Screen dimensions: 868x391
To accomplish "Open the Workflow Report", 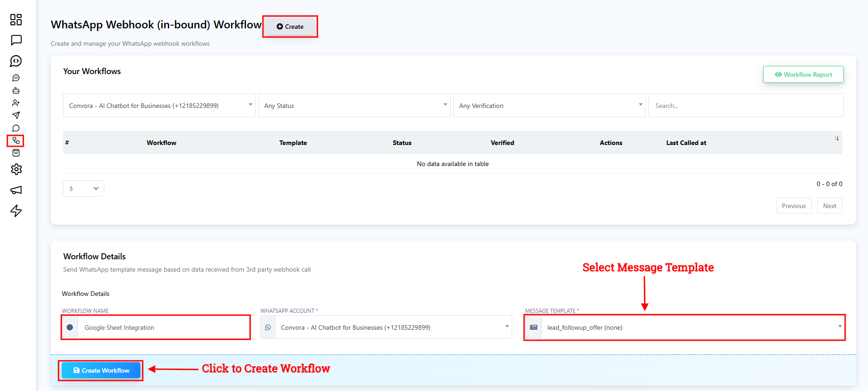I will 803,75.
